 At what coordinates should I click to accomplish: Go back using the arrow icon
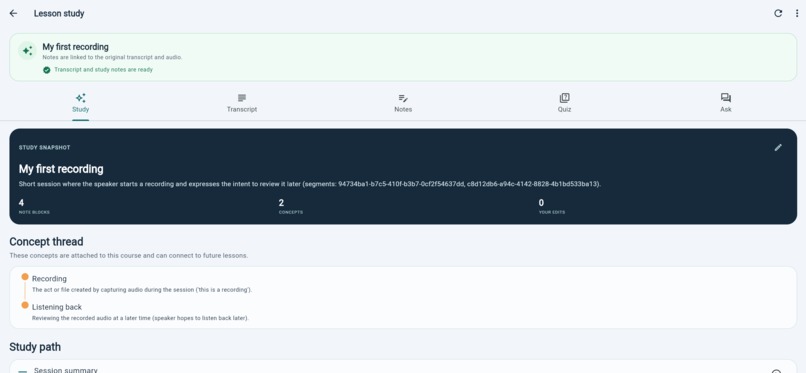[13, 13]
